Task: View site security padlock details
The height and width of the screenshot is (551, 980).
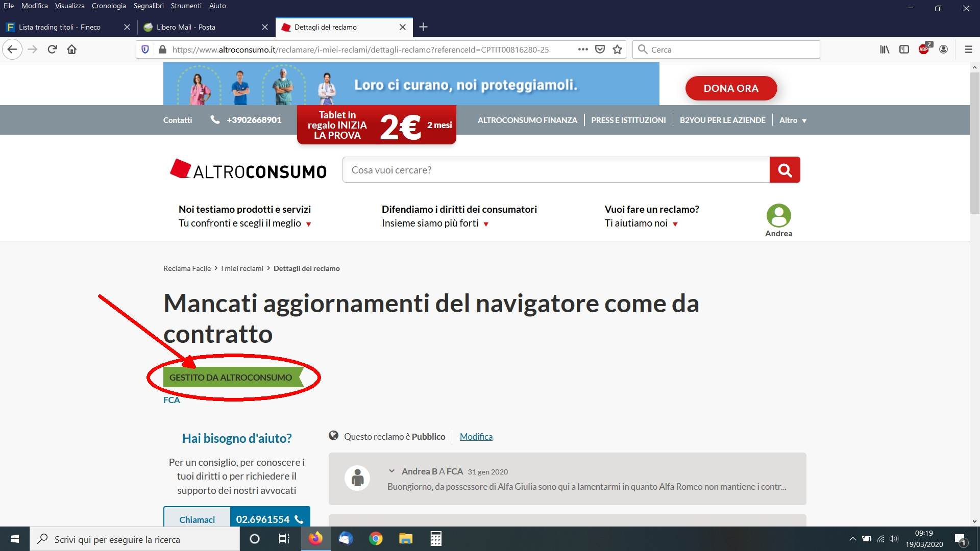Action: pyautogui.click(x=162, y=49)
